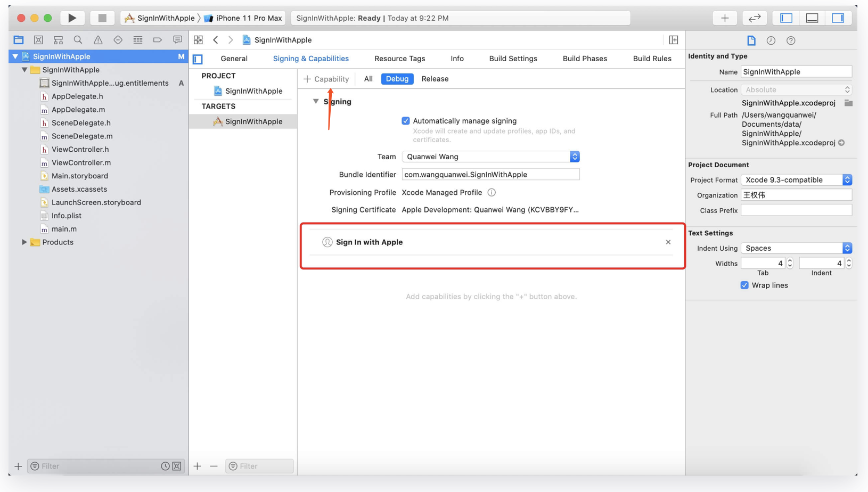868x492 pixels.
Task: Toggle the right inspector panel
Action: tap(838, 18)
